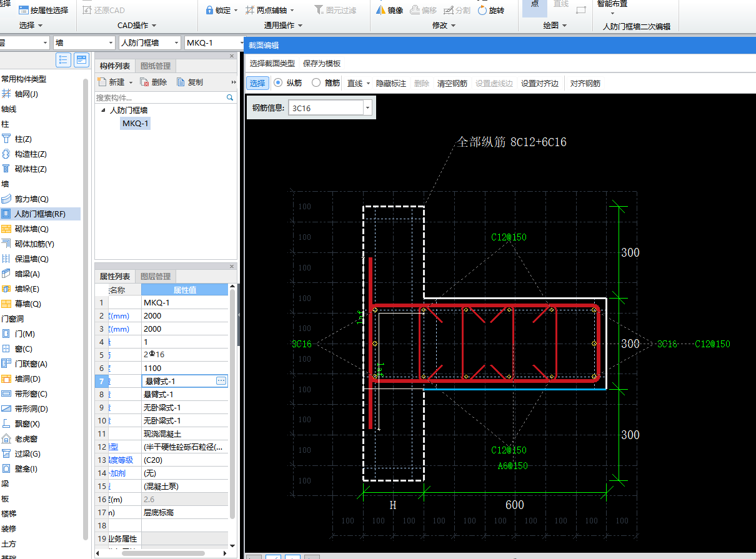Click the 旋转 rotate tool
This screenshot has height=559, width=756.
491,11
